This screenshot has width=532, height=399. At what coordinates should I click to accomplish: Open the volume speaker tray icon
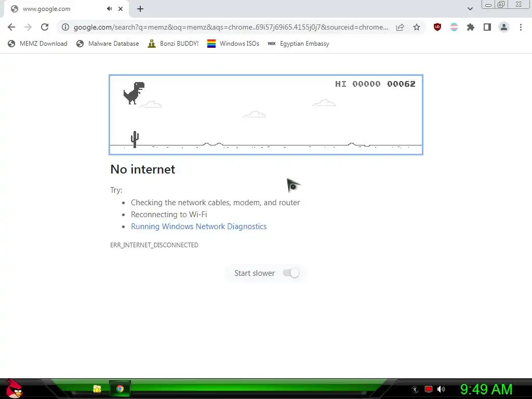[441, 389]
